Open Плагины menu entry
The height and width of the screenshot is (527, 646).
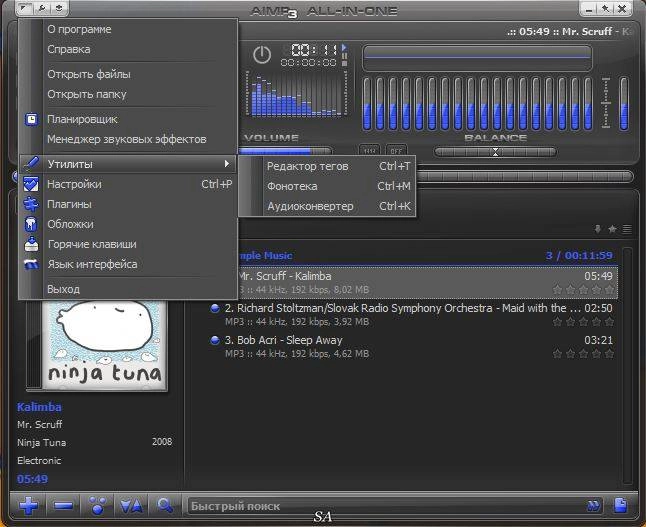pos(128,204)
